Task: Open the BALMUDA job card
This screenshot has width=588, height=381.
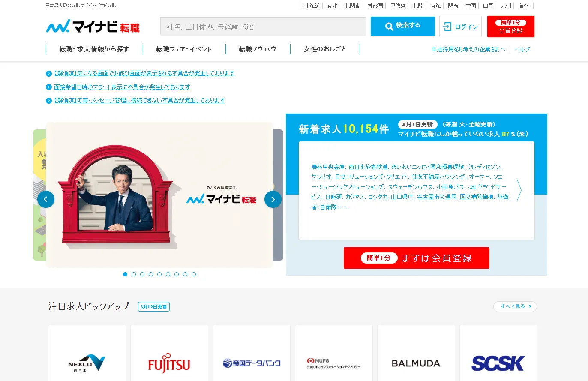Action: 416,353
